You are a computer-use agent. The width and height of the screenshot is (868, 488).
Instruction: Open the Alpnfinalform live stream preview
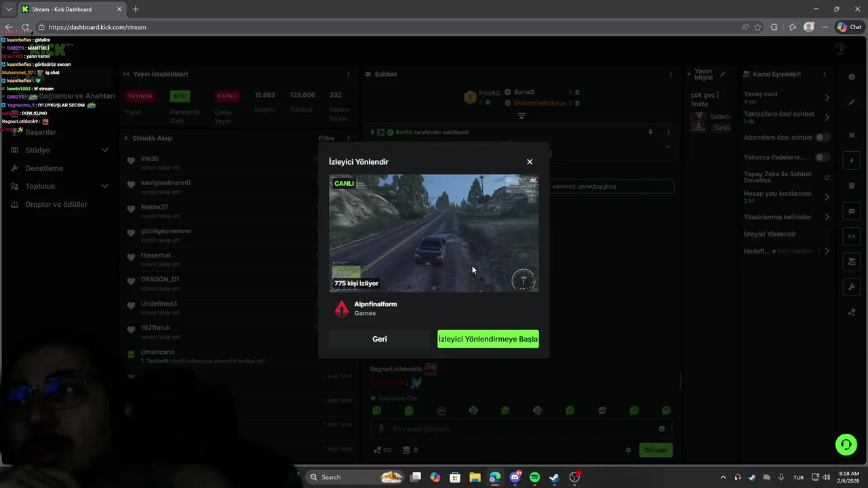click(x=434, y=233)
